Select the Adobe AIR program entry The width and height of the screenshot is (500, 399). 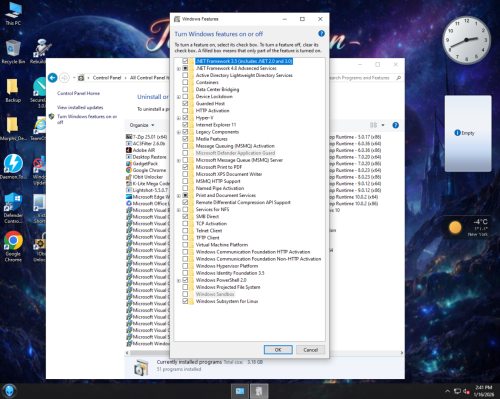pyautogui.click(x=144, y=150)
